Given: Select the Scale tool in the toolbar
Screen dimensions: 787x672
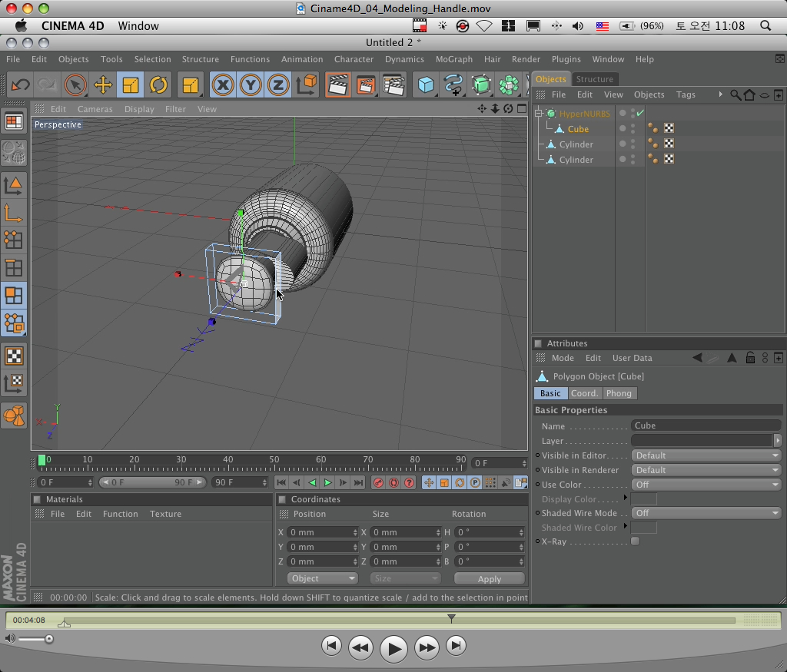Looking at the screenshot, I should [131, 84].
